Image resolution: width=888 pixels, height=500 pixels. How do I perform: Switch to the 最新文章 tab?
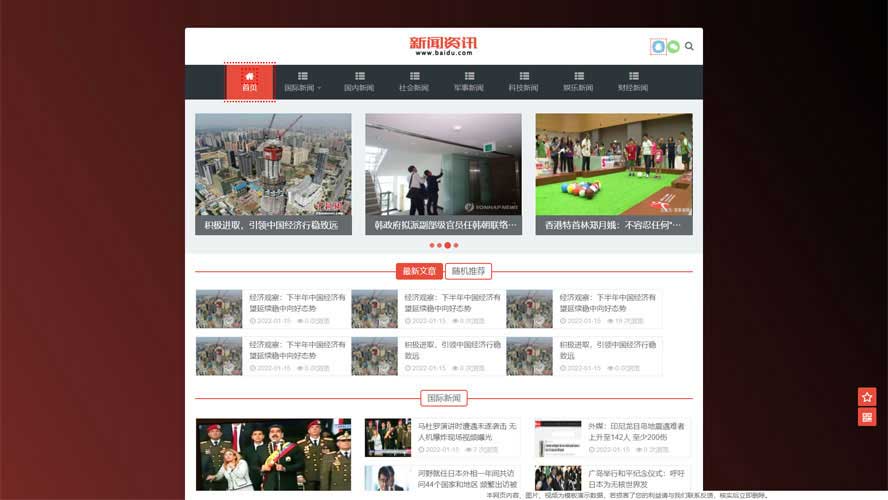tap(419, 271)
